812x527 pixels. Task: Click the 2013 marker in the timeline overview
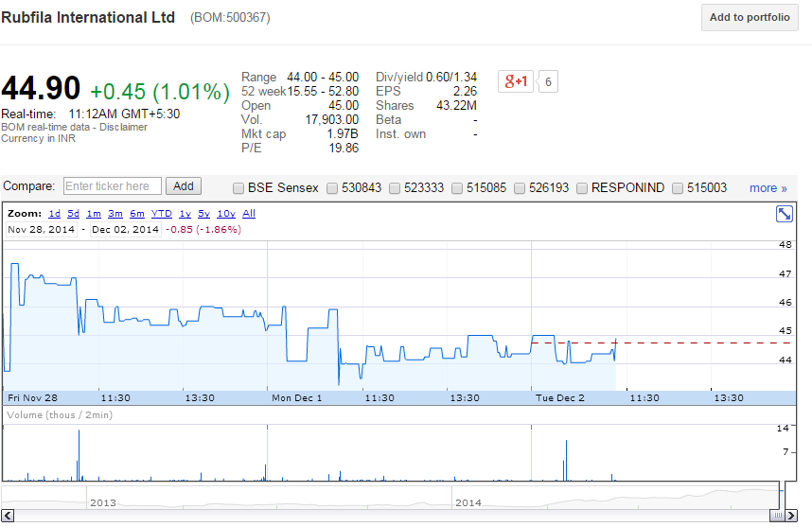click(x=103, y=502)
